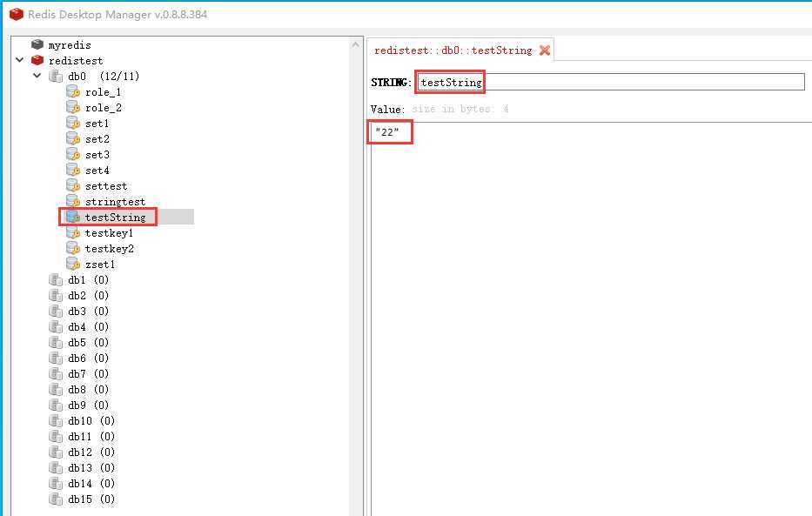Click the key icon beside set1
Image resolution: width=812 pixels, height=516 pixels.
(x=73, y=124)
